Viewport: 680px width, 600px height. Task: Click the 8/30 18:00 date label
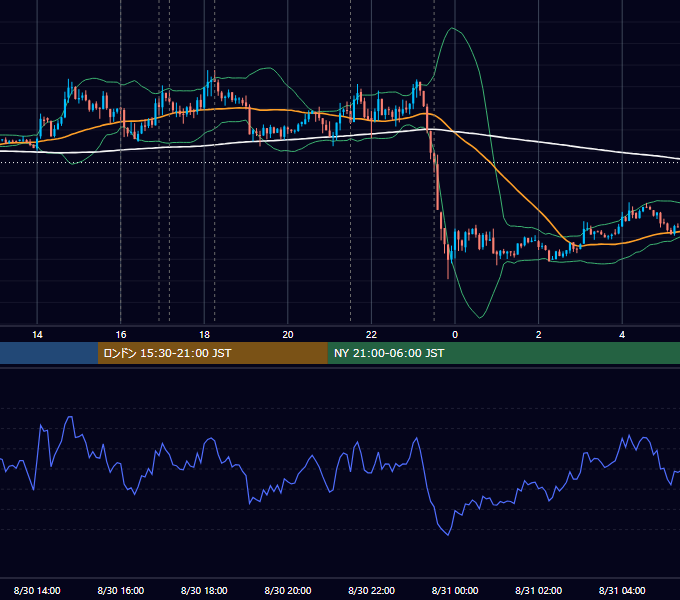pyautogui.click(x=204, y=590)
